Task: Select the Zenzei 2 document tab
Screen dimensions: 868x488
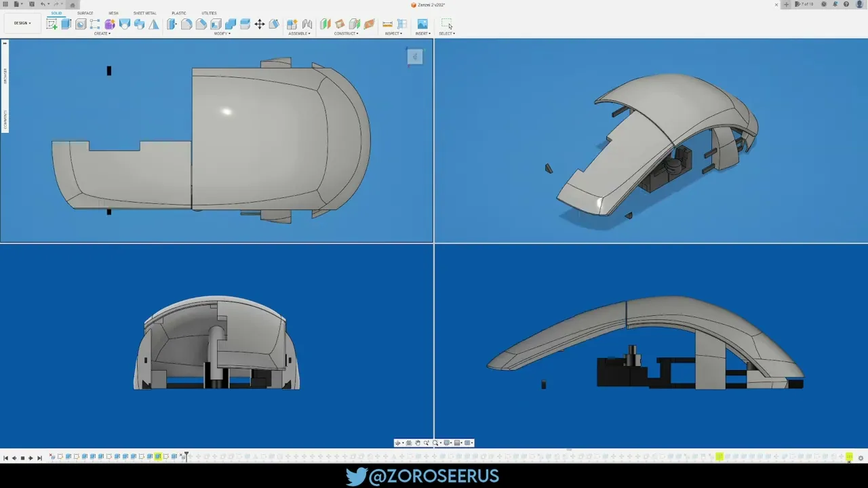Action: pyautogui.click(x=428, y=5)
